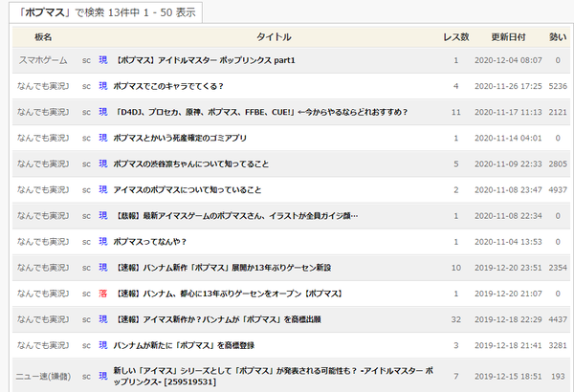Open thread 【速報】アイマス新作か?バンナムが「ポプマス」を商標出願
574x392 pixels.
217,319
